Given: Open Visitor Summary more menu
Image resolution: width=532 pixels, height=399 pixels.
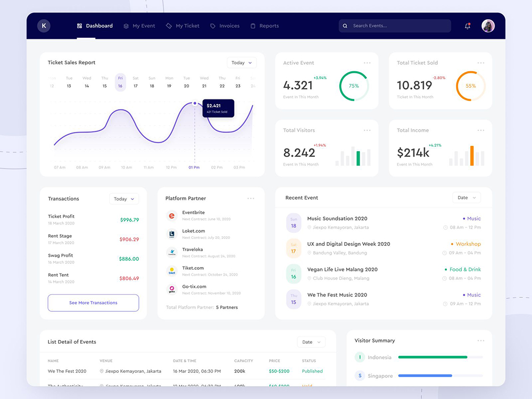Looking at the screenshot, I should [481, 340].
